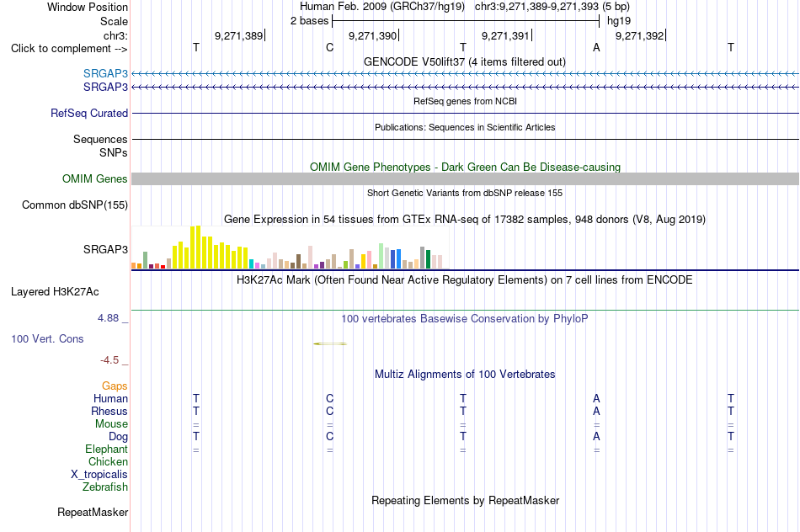Screen dimensions: 800x532
Task: Click base A in the Rhesus row
Action: 596,412
